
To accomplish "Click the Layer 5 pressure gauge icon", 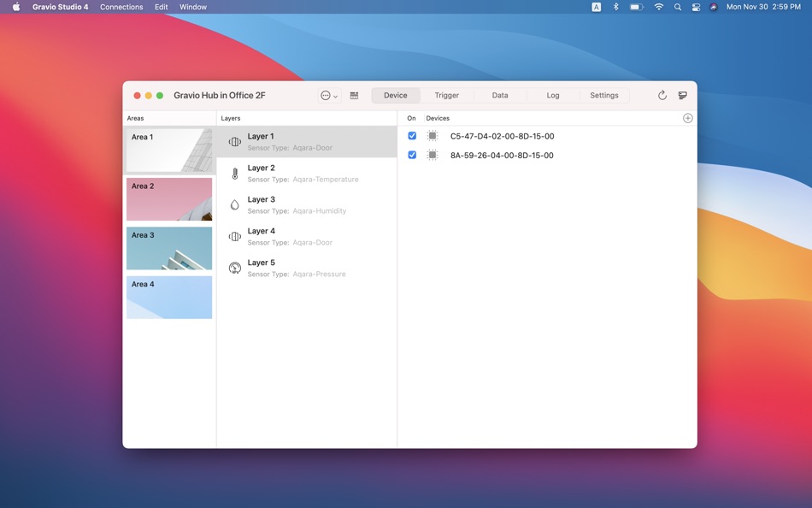I will pyautogui.click(x=234, y=268).
